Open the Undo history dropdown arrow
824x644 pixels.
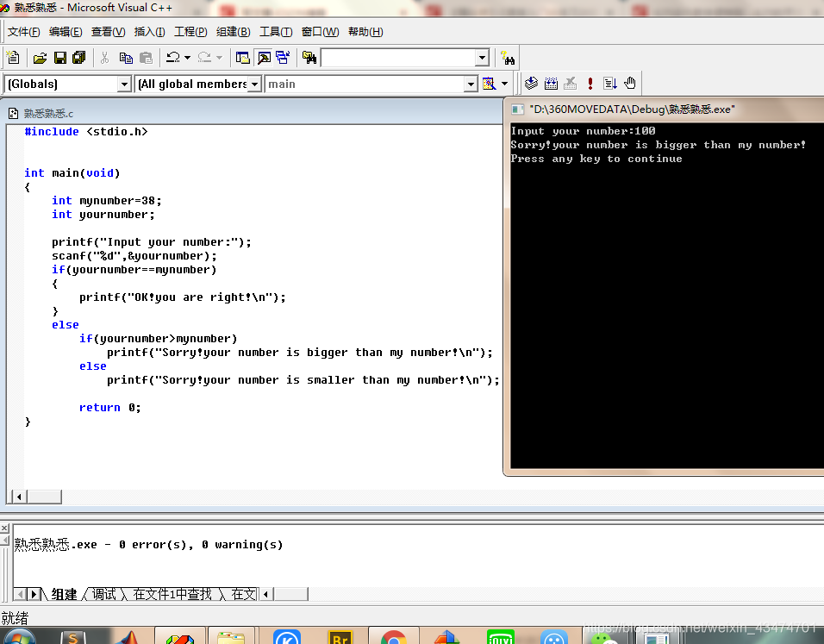(x=188, y=57)
